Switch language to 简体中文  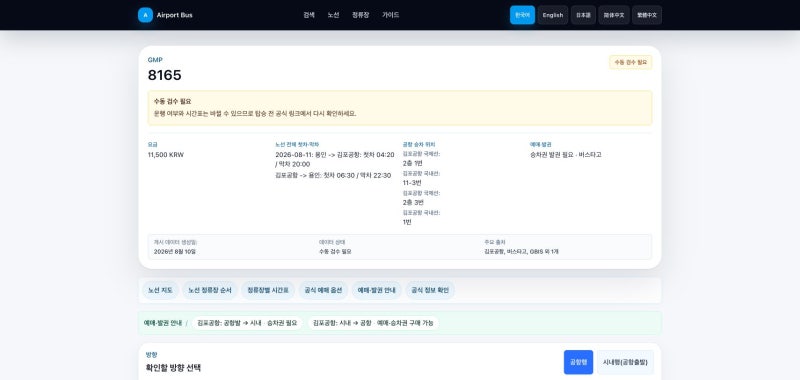click(614, 15)
